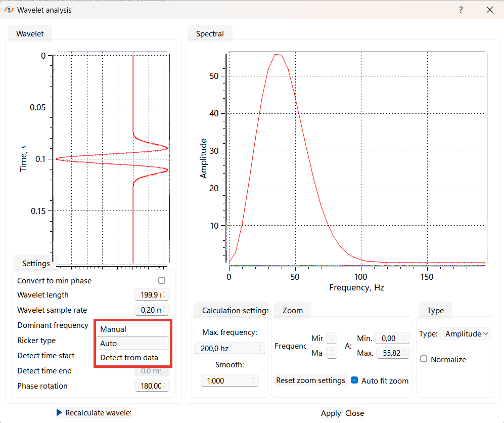Viewport: 504px width, 423px height.
Task: Open help via the question mark icon
Action: click(461, 10)
